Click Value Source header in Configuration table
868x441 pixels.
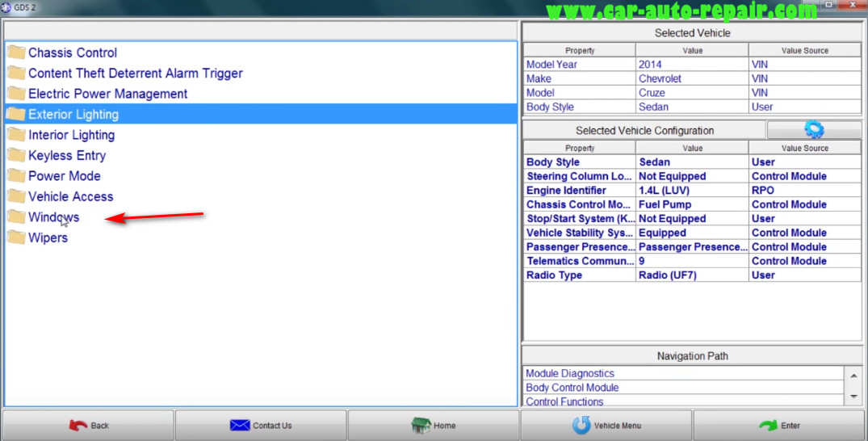(805, 148)
